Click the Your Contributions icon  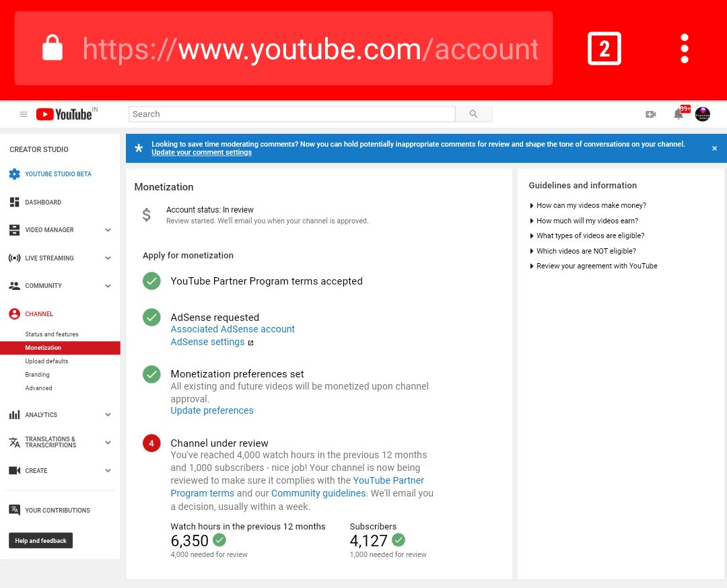point(14,510)
